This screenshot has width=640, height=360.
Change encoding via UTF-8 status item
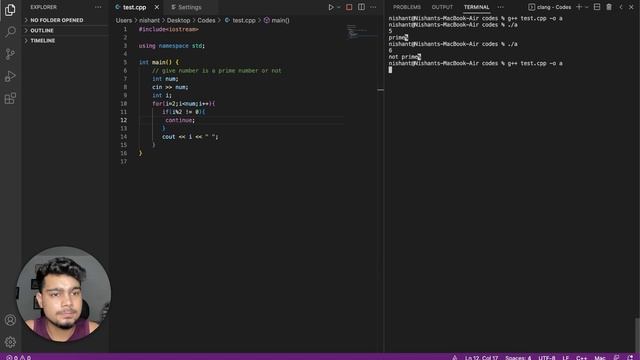tap(547, 357)
